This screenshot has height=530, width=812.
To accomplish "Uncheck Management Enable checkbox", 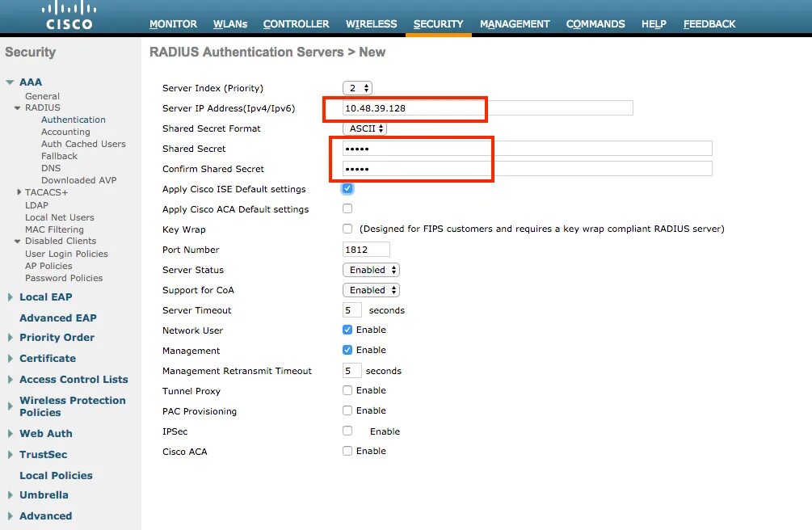I will pyautogui.click(x=347, y=350).
